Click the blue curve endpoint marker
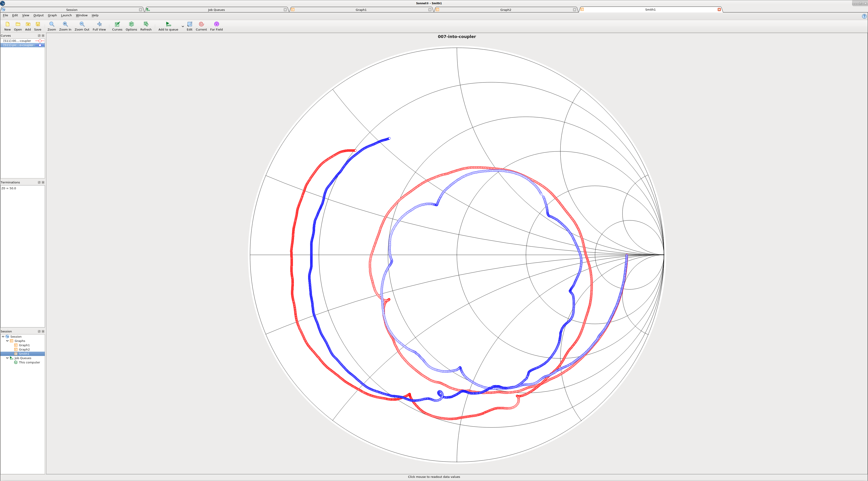Screen dimensions: 868x481 click(x=389, y=138)
